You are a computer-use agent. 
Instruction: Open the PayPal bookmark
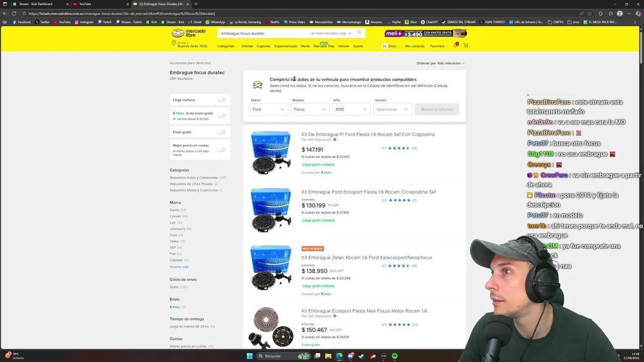point(393,22)
